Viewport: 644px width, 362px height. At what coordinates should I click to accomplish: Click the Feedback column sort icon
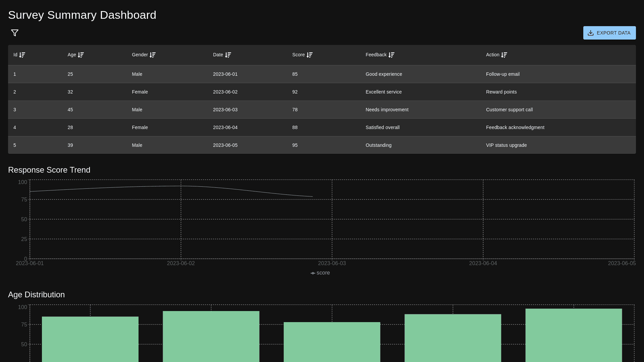click(x=391, y=55)
